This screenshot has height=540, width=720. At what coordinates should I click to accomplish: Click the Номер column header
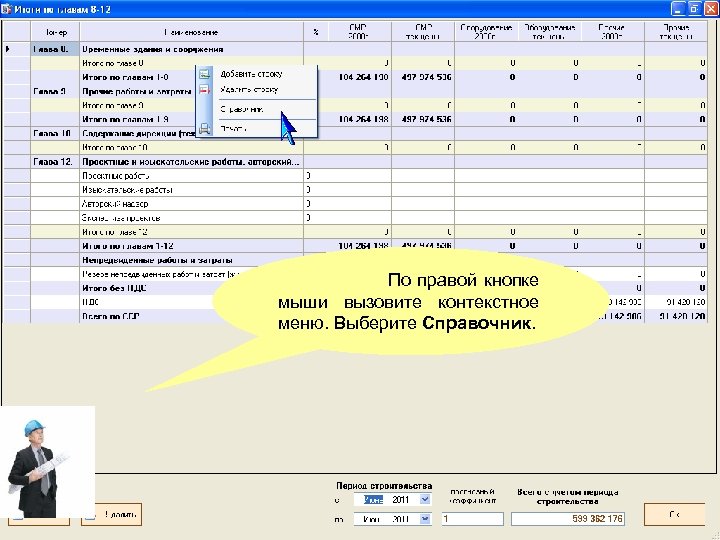[55, 32]
